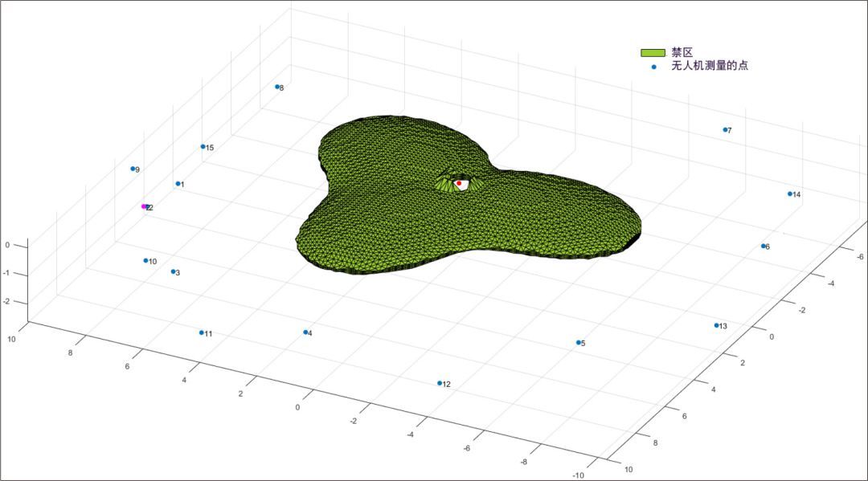Image resolution: width=868 pixels, height=481 pixels.
Task: Select measurement point 11
Action: [x=201, y=332]
